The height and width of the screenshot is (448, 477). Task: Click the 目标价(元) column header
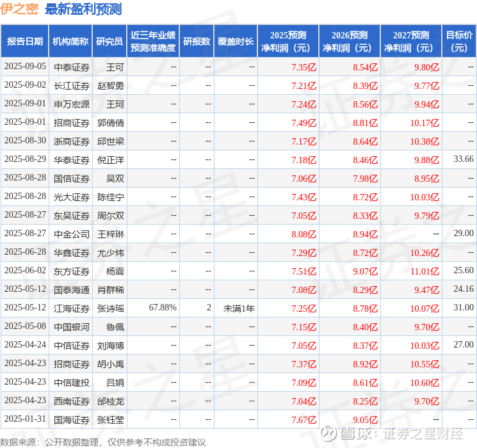pos(459,42)
